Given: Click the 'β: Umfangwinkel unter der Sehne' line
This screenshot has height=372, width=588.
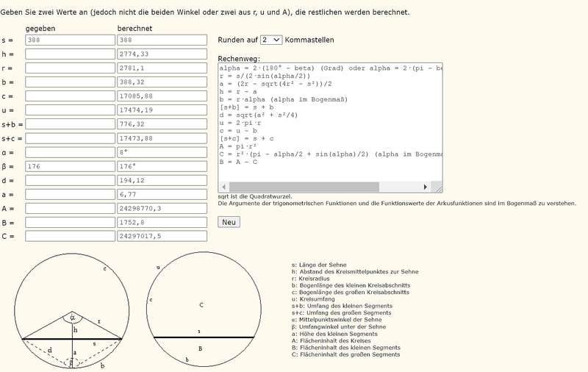Looking at the screenshot, I should 339,326.
